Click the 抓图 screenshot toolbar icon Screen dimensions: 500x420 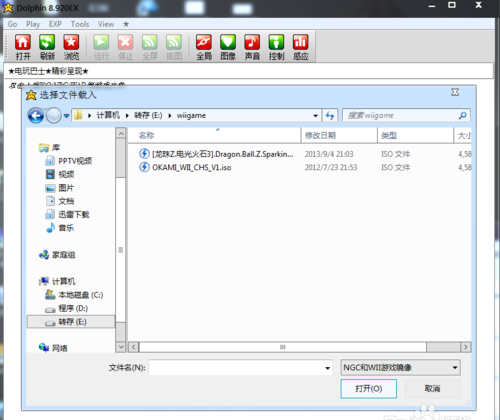click(x=174, y=47)
